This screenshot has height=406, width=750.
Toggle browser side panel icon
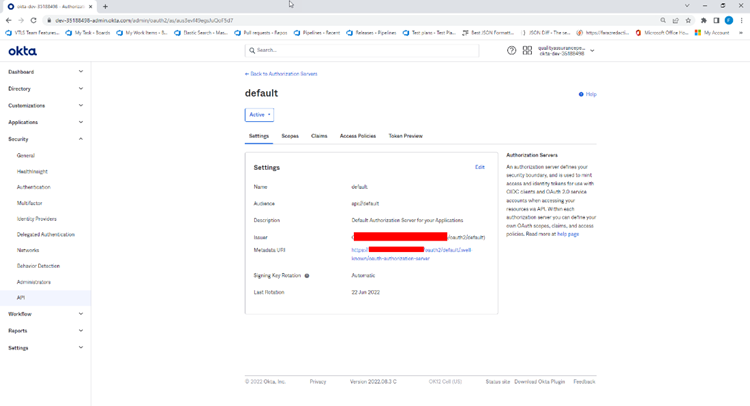coord(716,20)
